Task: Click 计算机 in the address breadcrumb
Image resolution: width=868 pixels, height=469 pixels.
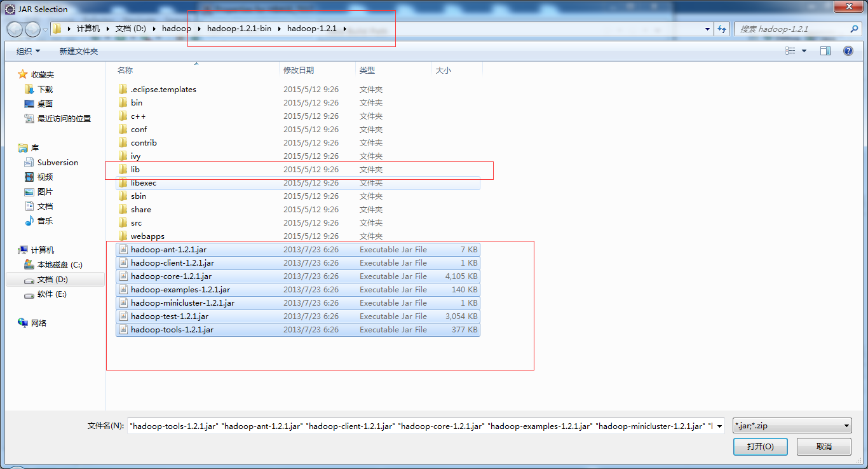Action: [88, 29]
